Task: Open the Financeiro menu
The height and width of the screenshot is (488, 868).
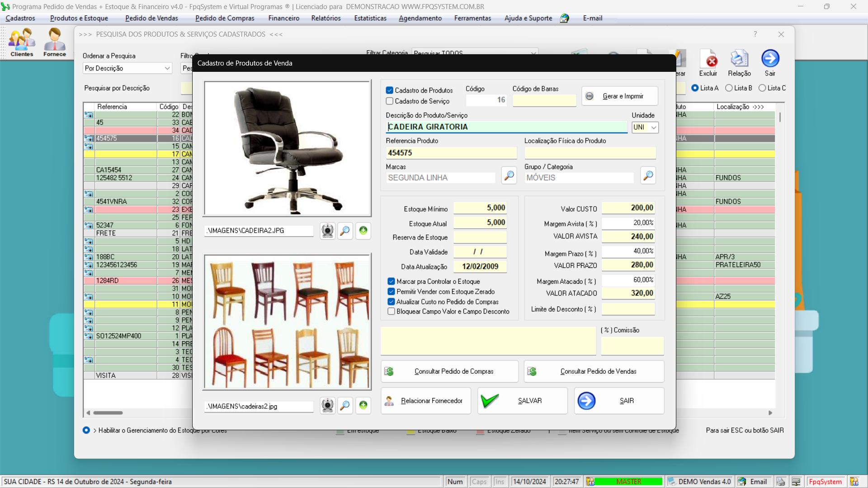Action: (x=283, y=18)
